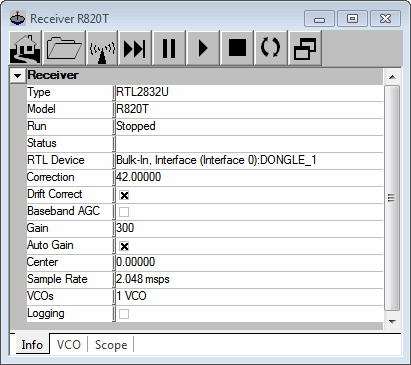Viewport: 411px width, 365px height.
Task: Enable the Baseband AGC checkbox
Action: [x=124, y=212]
